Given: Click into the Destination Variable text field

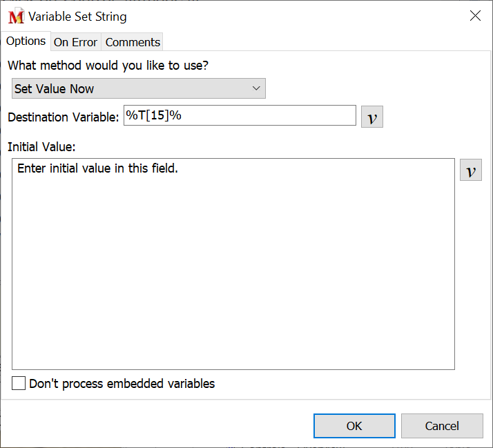Looking at the screenshot, I should click(238, 115).
